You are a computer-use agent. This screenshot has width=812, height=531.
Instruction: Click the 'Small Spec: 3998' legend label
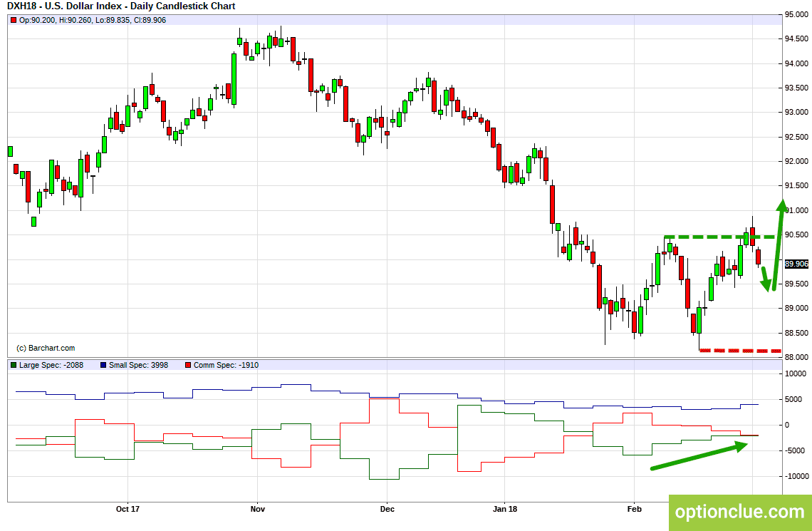pyautogui.click(x=138, y=365)
